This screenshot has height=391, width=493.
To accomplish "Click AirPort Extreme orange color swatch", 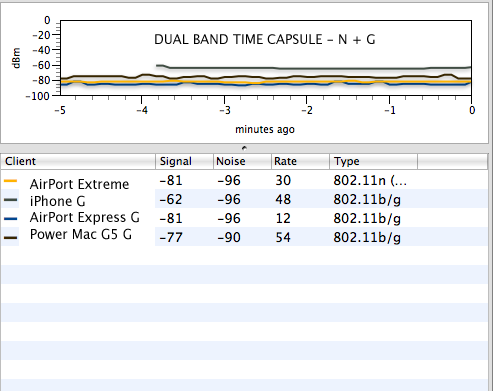I will 10,181.
